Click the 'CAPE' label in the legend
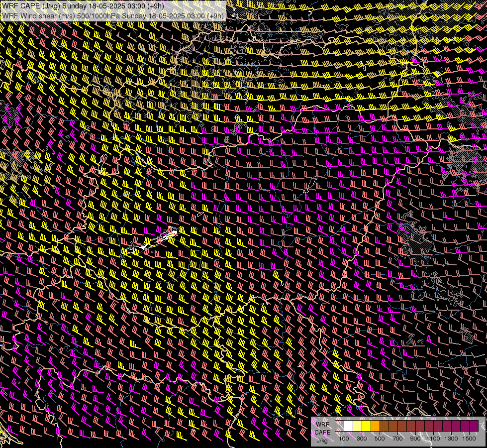487x448 pixels. pos(322,433)
